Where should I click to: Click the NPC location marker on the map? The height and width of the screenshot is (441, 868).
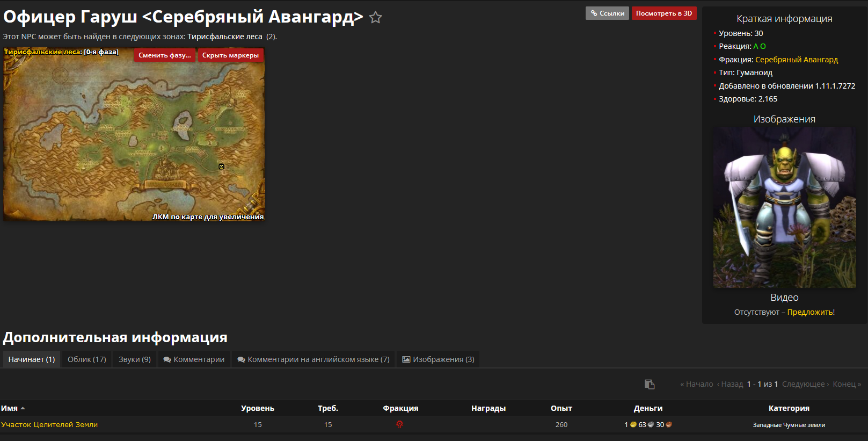(221, 167)
